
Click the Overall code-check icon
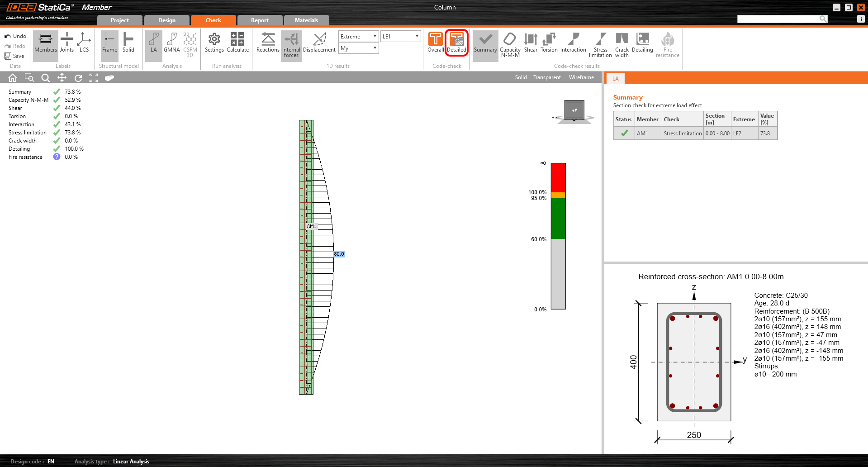(x=436, y=43)
